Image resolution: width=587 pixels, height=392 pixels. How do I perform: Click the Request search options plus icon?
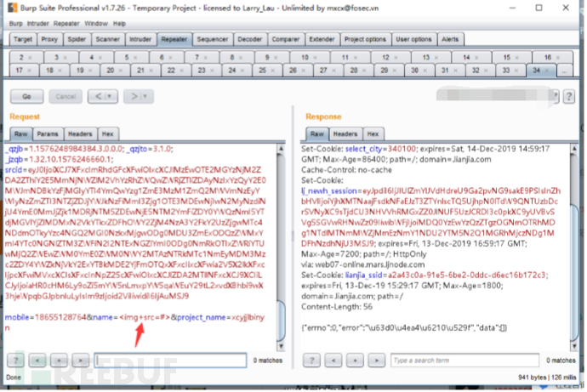click(59, 361)
